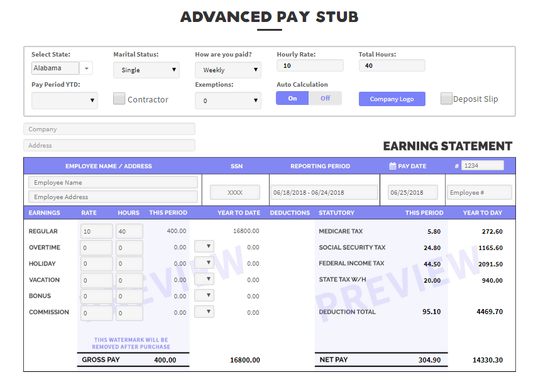Expand the Vacation earnings type selector
Image resolution: width=543 pixels, height=392 pixels.
pyautogui.click(x=204, y=279)
